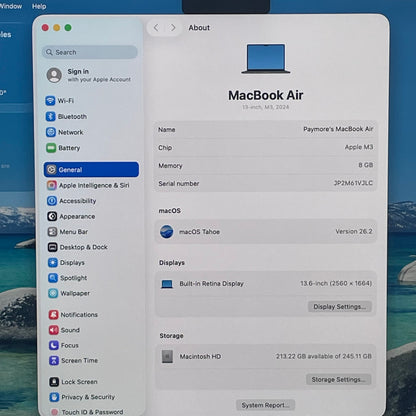This screenshot has height=416, width=416.
Task: Click the 13.6-inch (2560 × 1664) text
Action: coord(336,283)
